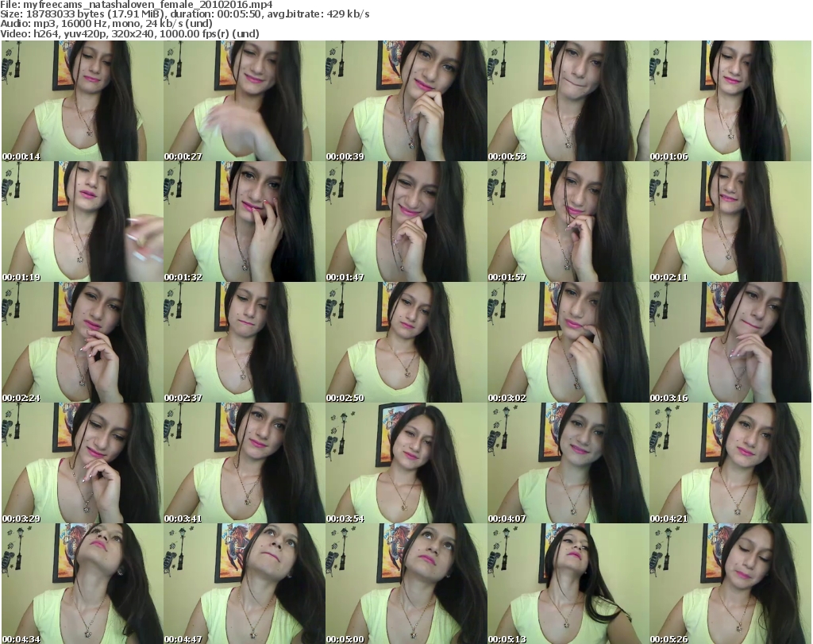Click the Audio mp3 info line
The height and width of the screenshot is (644, 813).
[x=106, y=24]
